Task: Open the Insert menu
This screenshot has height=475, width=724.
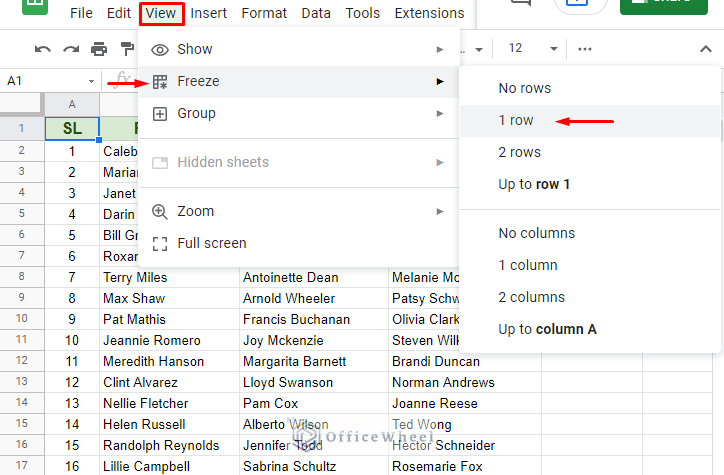Action: click(208, 13)
